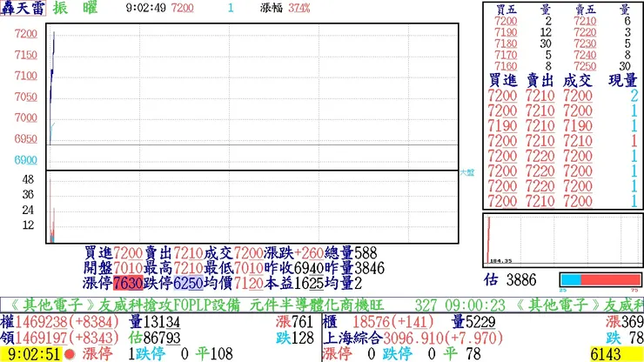Select bid price 7160 in the order book
The height and width of the screenshot is (362, 644).
pos(506,66)
